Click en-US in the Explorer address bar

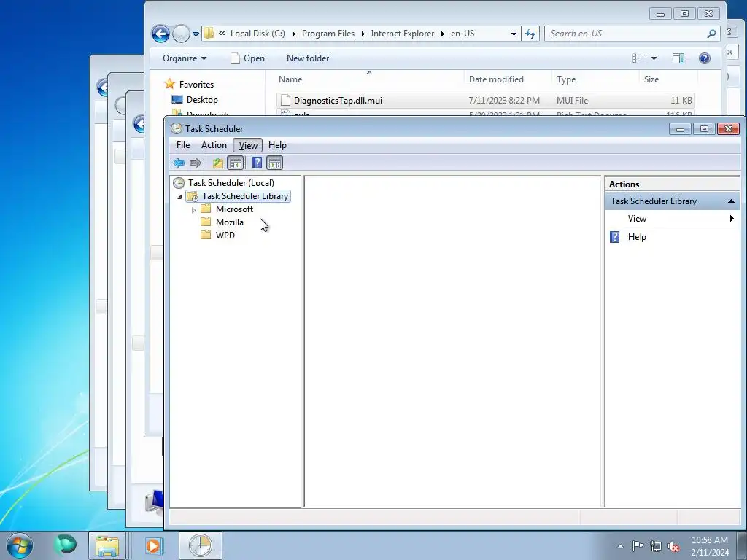click(x=462, y=34)
